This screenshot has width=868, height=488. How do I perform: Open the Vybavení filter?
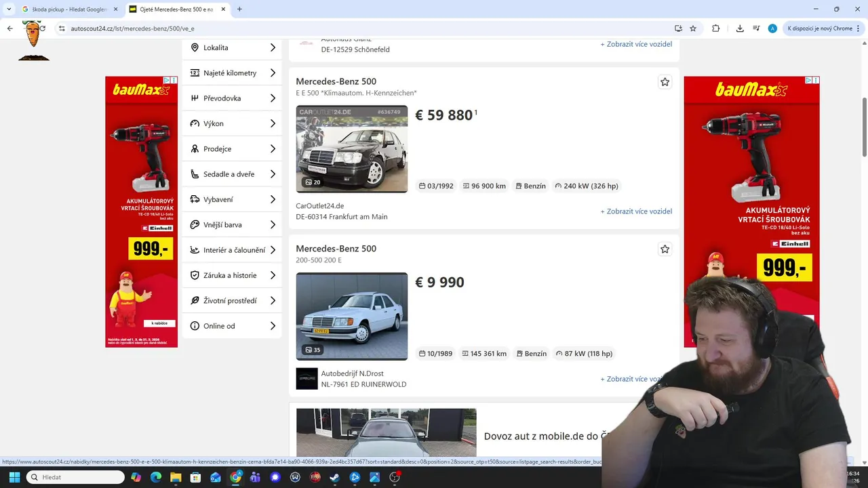point(232,199)
